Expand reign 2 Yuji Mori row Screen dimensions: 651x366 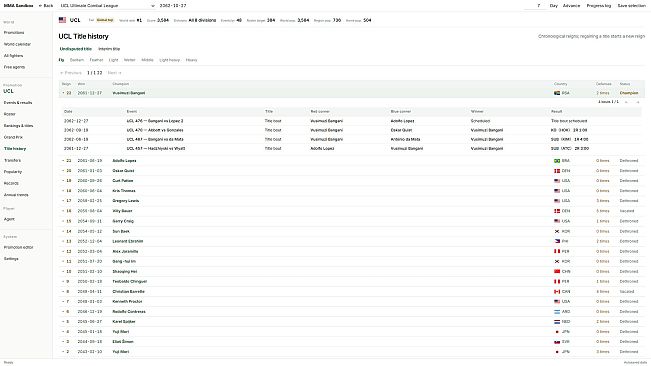(x=352, y=351)
